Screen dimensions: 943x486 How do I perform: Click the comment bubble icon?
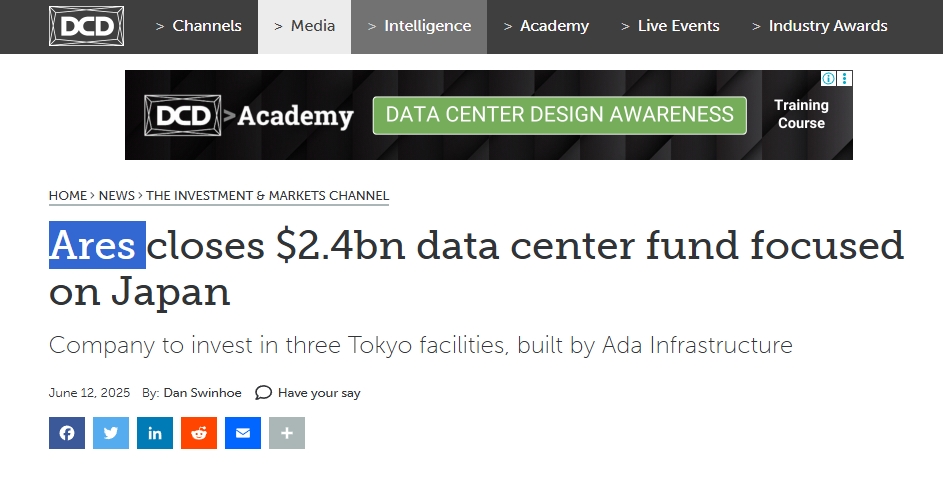pyautogui.click(x=263, y=393)
